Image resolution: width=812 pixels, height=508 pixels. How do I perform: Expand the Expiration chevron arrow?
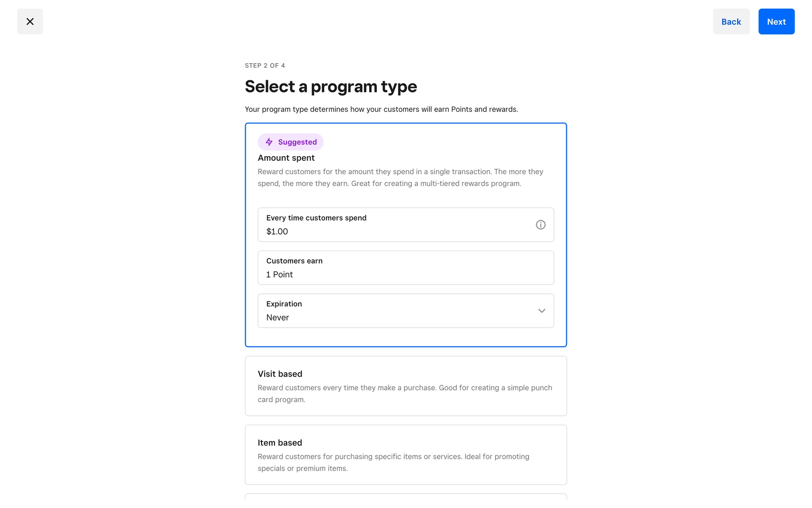(541, 311)
